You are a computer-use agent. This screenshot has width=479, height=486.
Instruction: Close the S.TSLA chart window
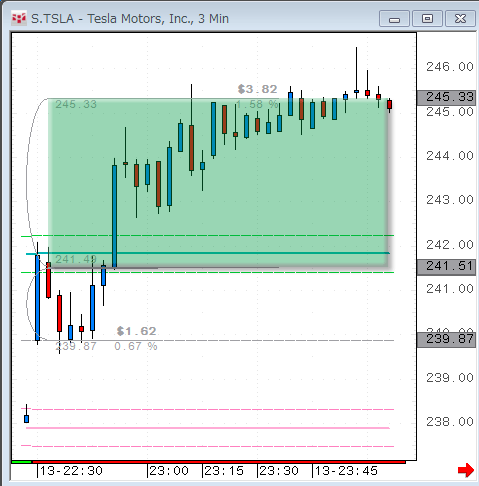[460, 18]
